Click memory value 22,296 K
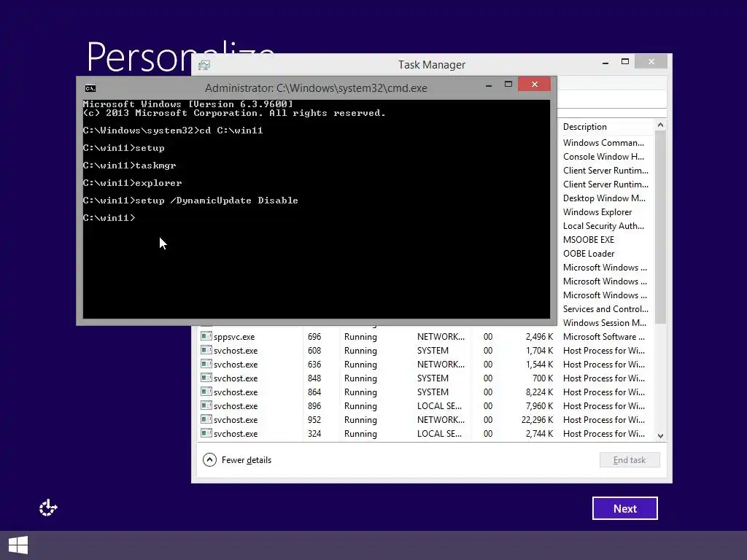The height and width of the screenshot is (560, 747). [x=537, y=419]
